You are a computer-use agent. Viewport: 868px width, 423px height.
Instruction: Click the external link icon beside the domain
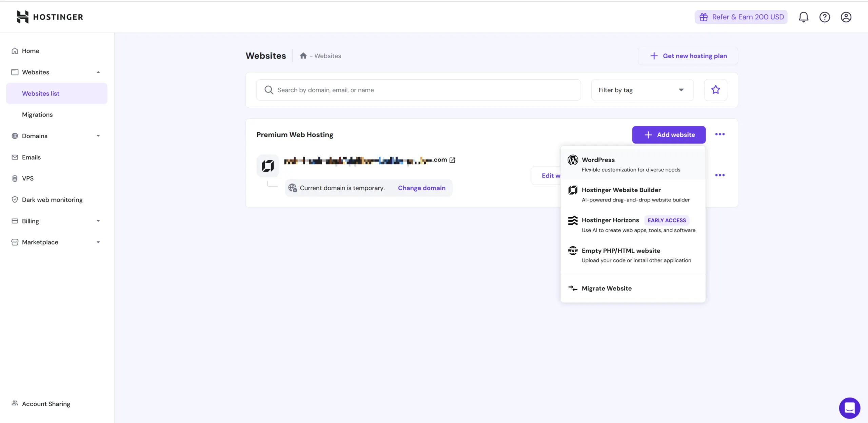click(x=452, y=160)
